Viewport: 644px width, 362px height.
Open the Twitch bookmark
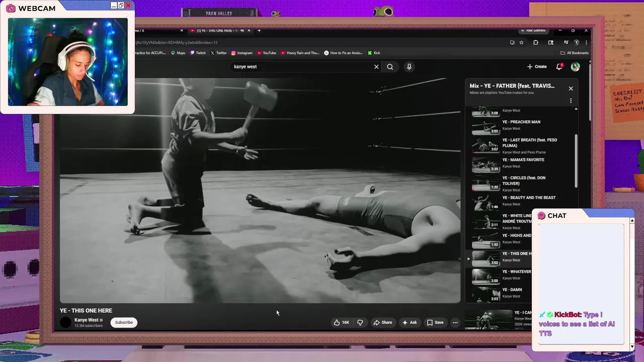click(x=198, y=53)
